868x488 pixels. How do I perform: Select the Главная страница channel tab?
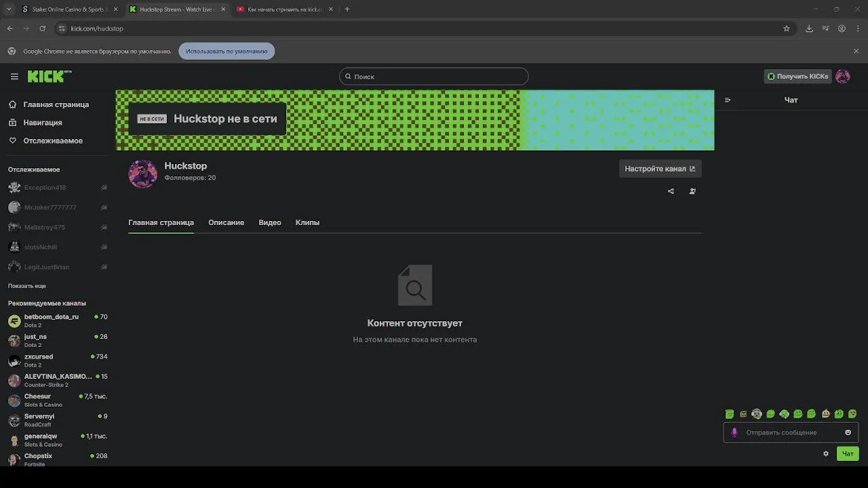pyautogui.click(x=161, y=222)
